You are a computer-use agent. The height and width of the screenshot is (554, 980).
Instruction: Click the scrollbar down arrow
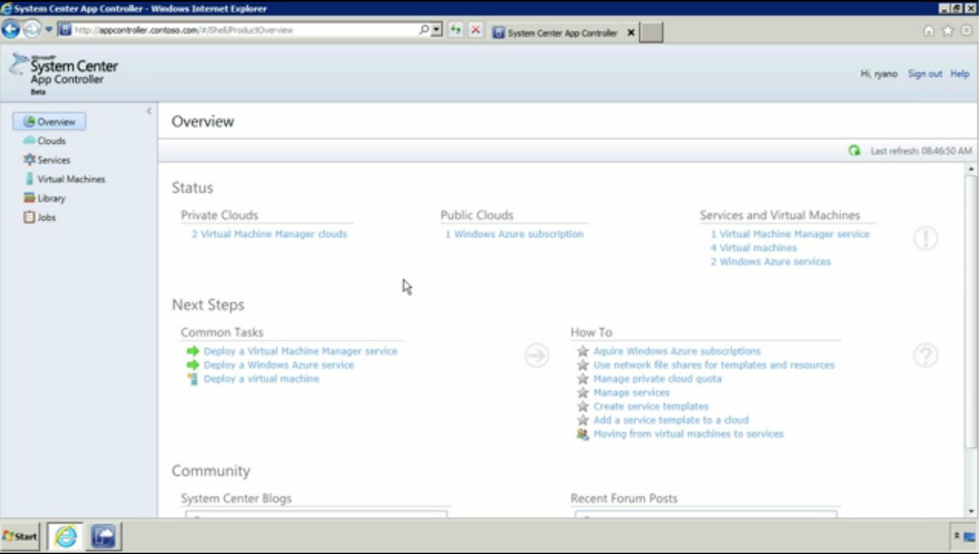tap(971, 512)
